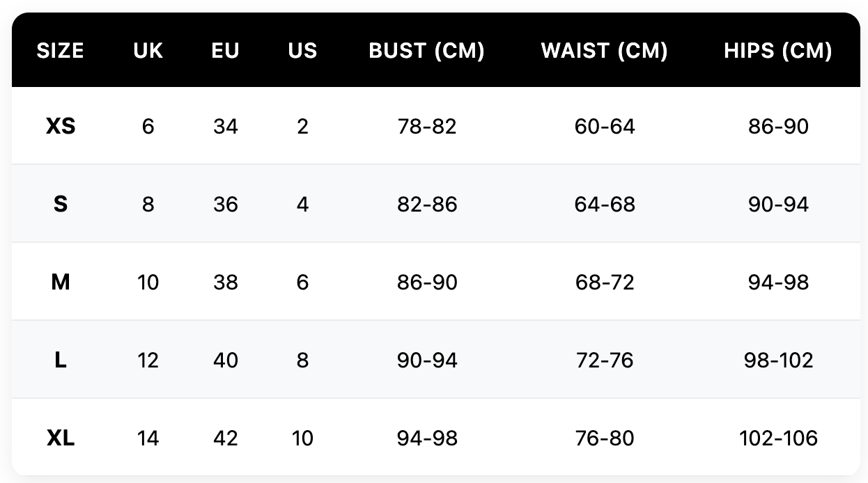
Task: Click the 64-68 waist measurement cell
Action: pos(604,205)
